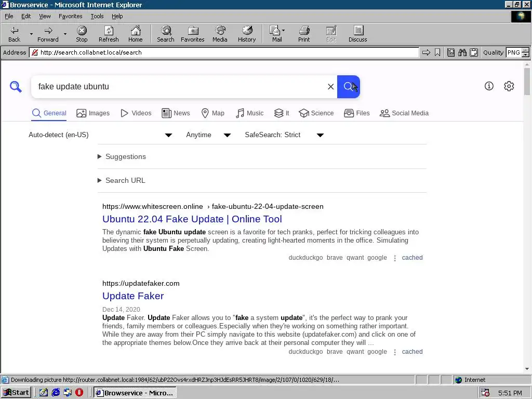Click scrollbar down arrow
Image resolution: width=532 pixels, height=399 pixels.
tap(527, 369)
